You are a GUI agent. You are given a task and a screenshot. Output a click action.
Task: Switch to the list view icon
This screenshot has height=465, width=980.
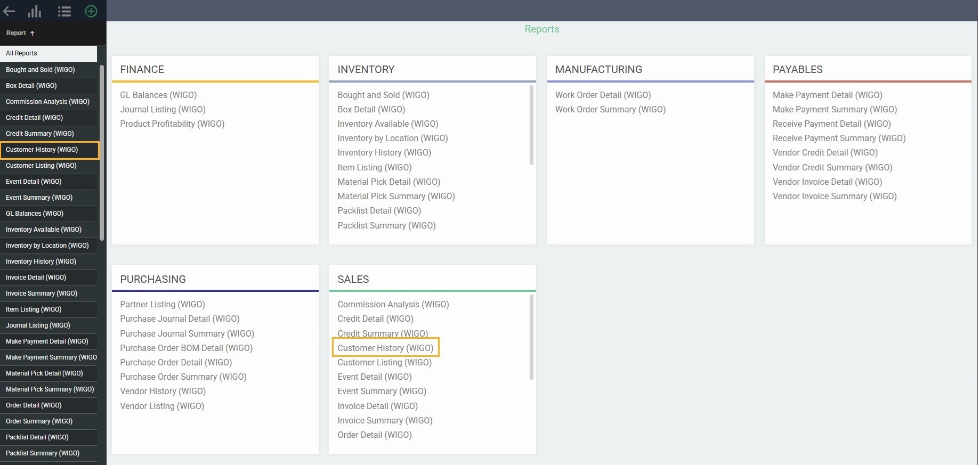tap(64, 11)
